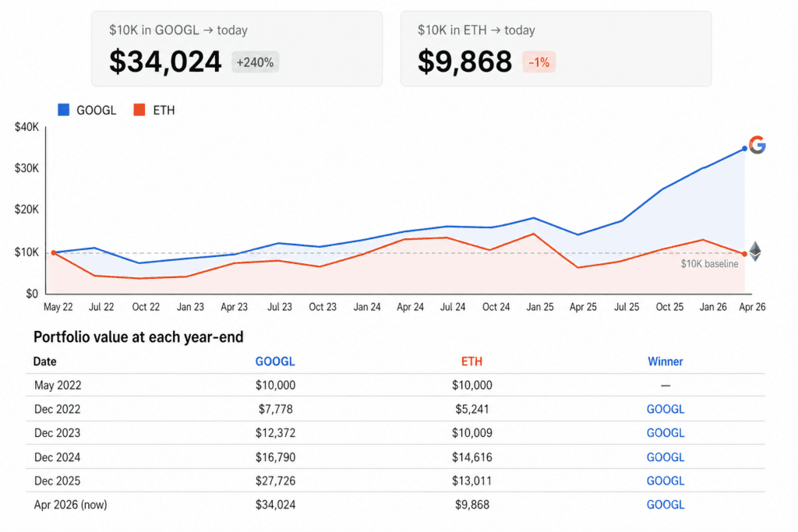Click the blue GOOGL endpoint dot on the chart

744,149
